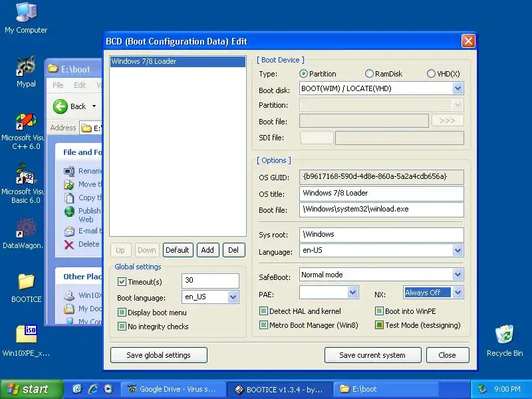Click the Del entry button
Viewport: 532px width, 399px height.
[x=234, y=250]
